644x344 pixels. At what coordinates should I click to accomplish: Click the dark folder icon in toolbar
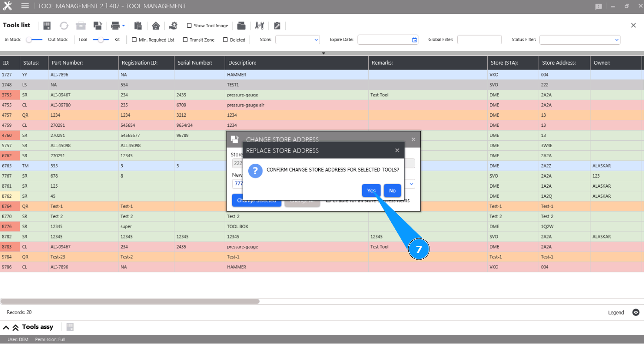[241, 25]
